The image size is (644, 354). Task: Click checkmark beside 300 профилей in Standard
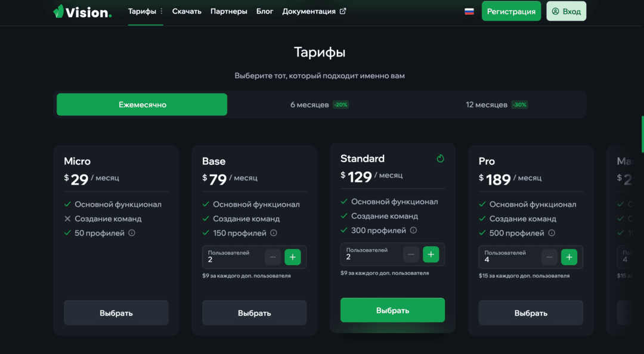pyautogui.click(x=344, y=231)
